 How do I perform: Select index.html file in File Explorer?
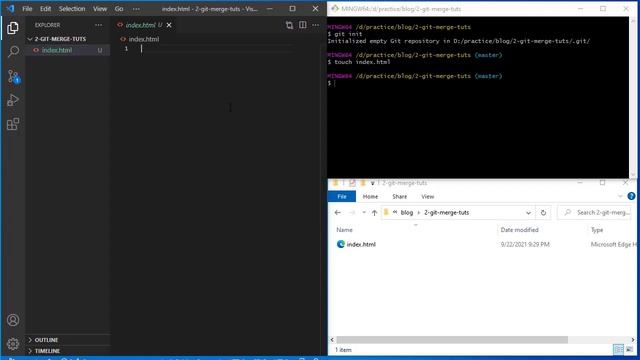(361, 244)
